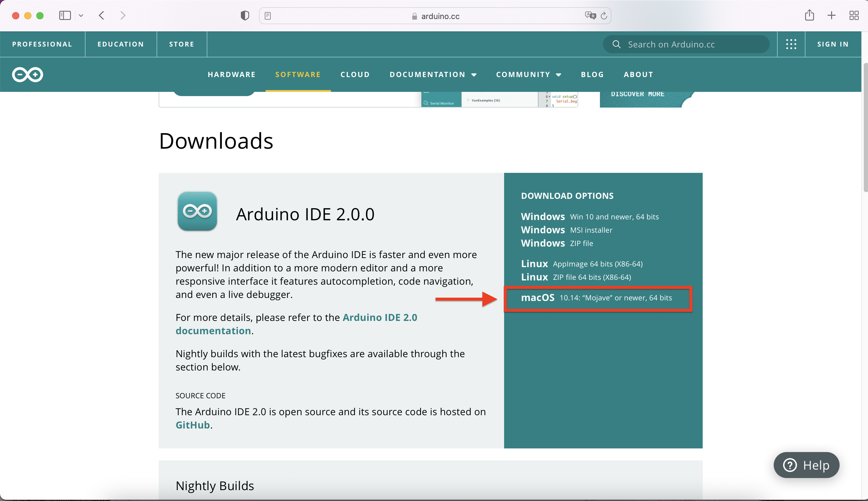Show tab overview icon
868x501 pixels.
click(x=854, y=15)
